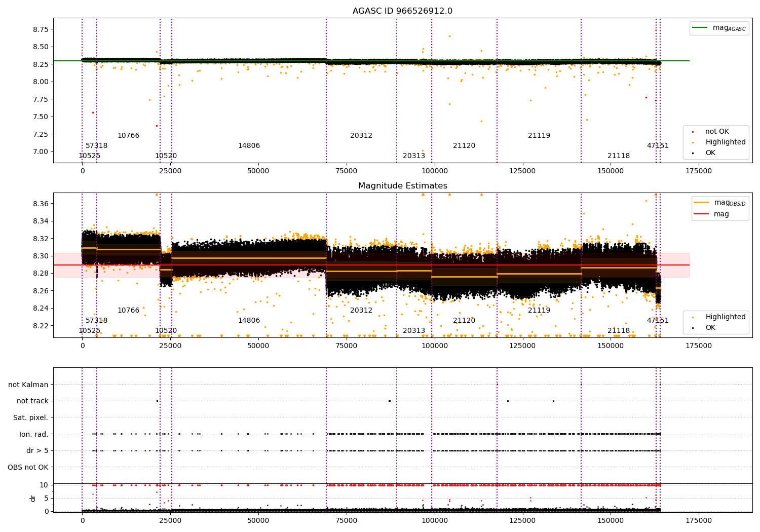Image resolution: width=760 pixels, height=532 pixels.
Task: Click the orange line swatch beside mag OBSID legend
Action: 702,203
